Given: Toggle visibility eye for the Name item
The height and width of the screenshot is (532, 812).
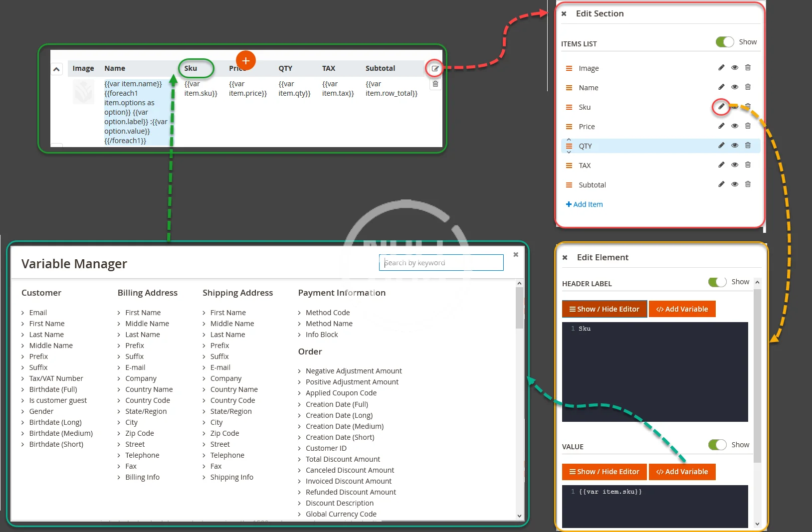Looking at the screenshot, I should coord(734,87).
